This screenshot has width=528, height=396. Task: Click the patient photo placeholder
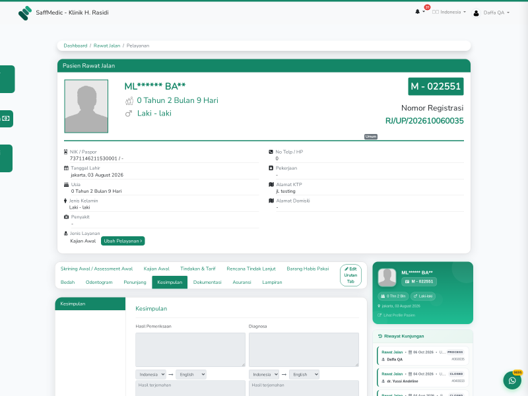pos(86,106)
